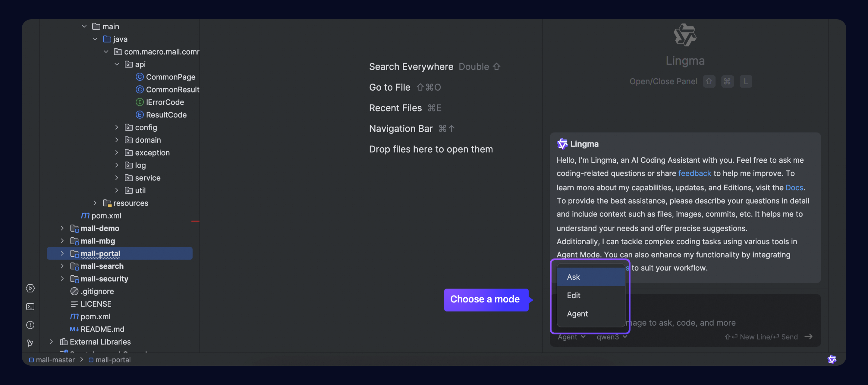868x385 pixels.
Task: Open the qwen3 model dropdown
Action: pos(612,337)
